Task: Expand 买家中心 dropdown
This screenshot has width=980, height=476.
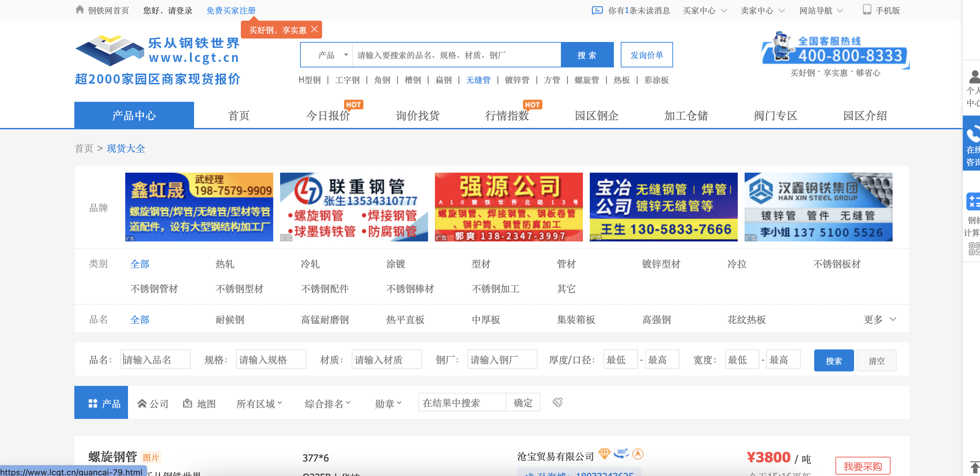Action: [x=705, y=11]
